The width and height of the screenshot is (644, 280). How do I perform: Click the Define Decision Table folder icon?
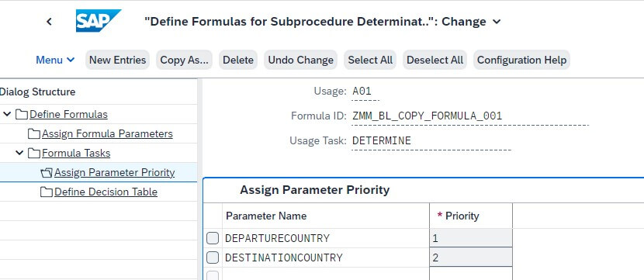point(47,192)
